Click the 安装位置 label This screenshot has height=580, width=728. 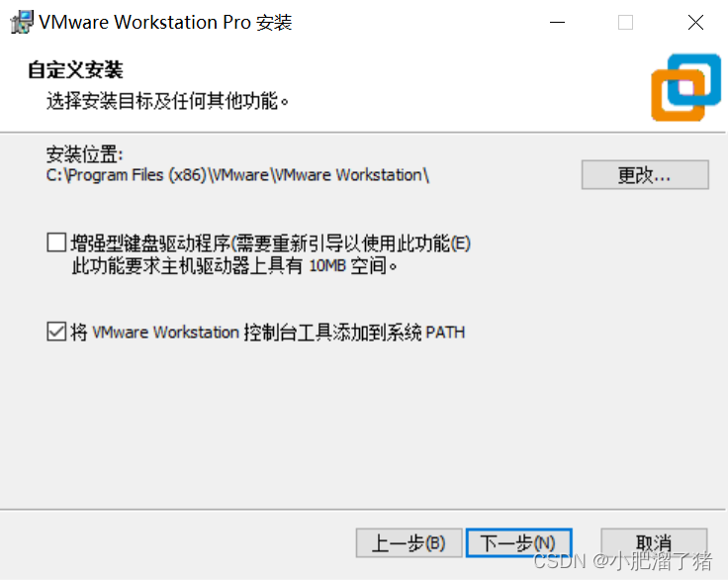(84, 153)
